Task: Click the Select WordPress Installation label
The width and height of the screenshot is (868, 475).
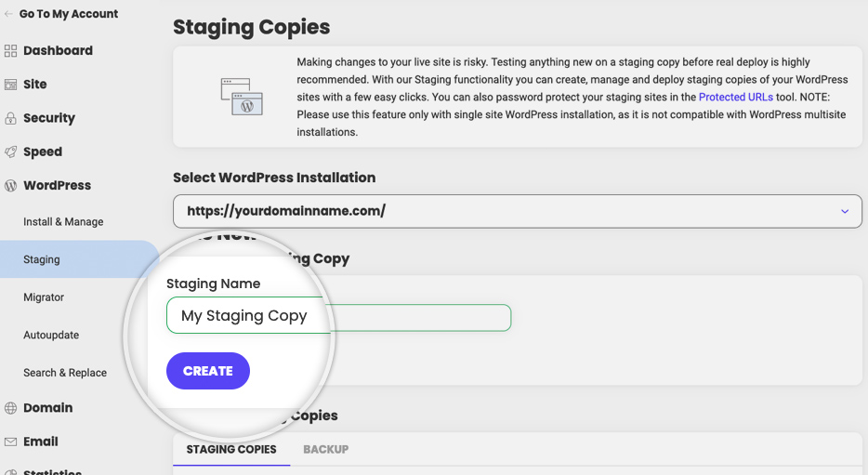Action: 274,178
